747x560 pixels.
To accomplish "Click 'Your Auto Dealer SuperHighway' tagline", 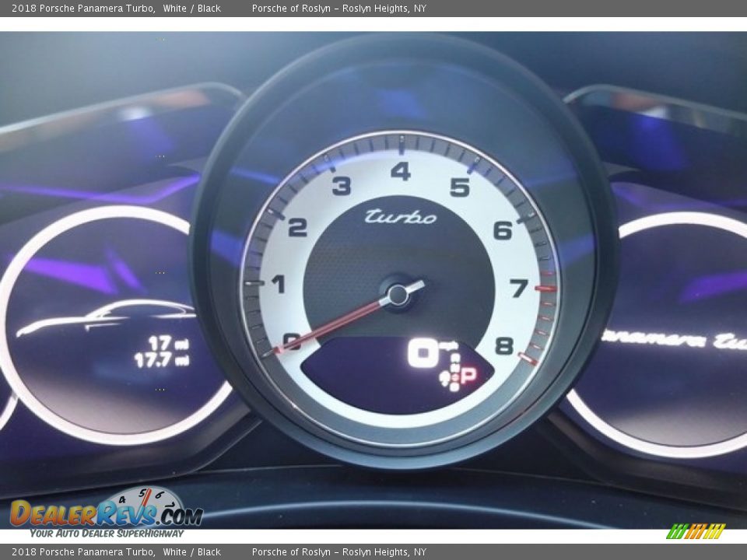I will click(x=107, y=534).
